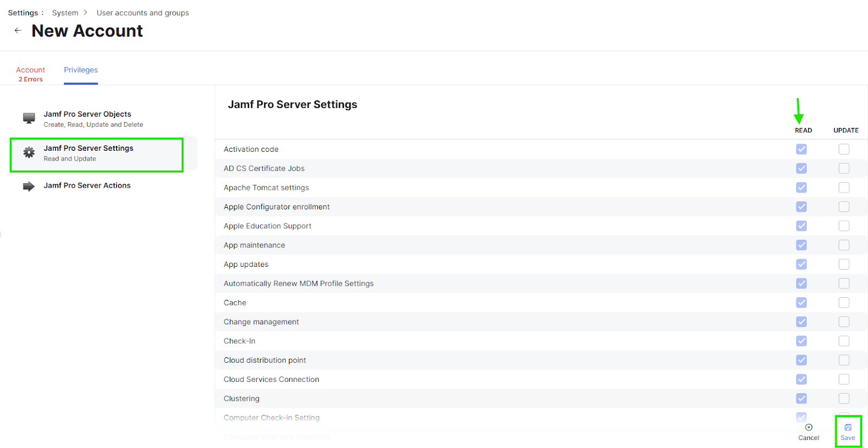Click the Computer Check-in Setting row label
This screenshot has height=448, width=868.
(272, 418)
